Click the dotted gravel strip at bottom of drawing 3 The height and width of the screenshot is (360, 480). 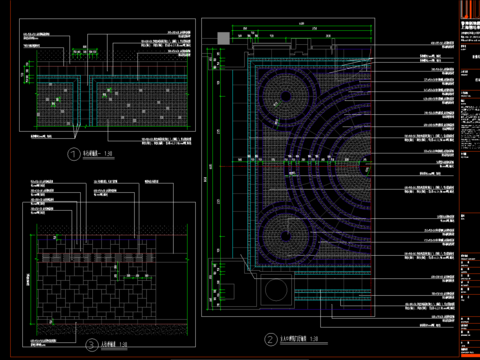click(112, 330)
